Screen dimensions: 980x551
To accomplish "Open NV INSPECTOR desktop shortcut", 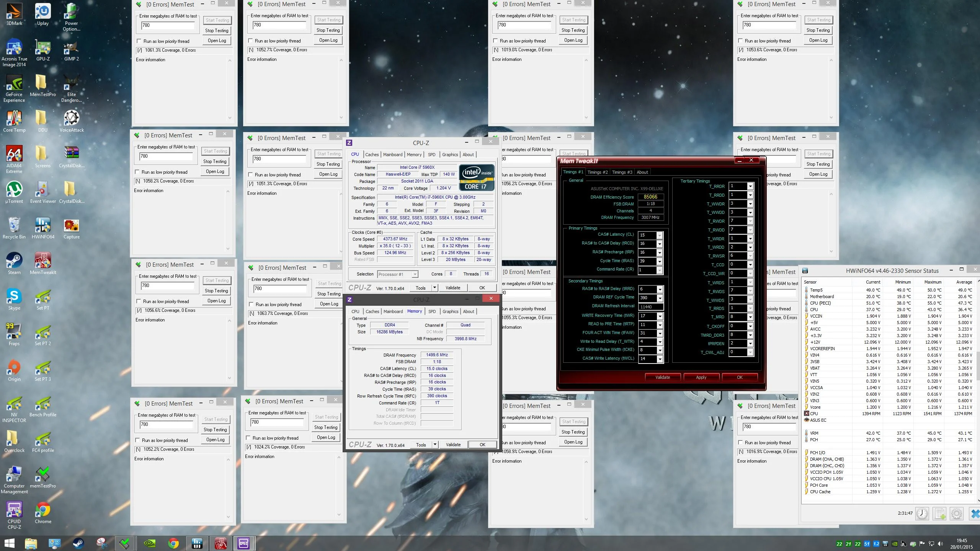I will pyautogui.click(x=14, y=409).
